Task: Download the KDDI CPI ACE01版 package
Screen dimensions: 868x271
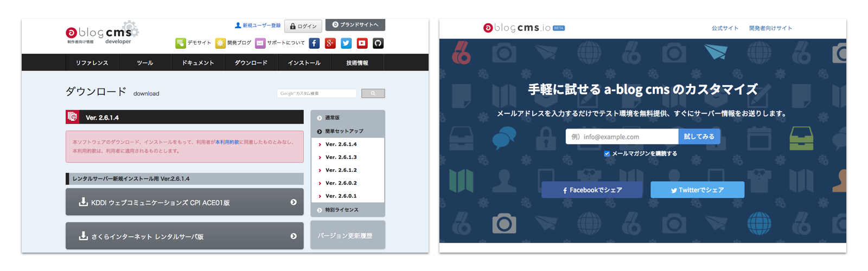Action: 184,202
